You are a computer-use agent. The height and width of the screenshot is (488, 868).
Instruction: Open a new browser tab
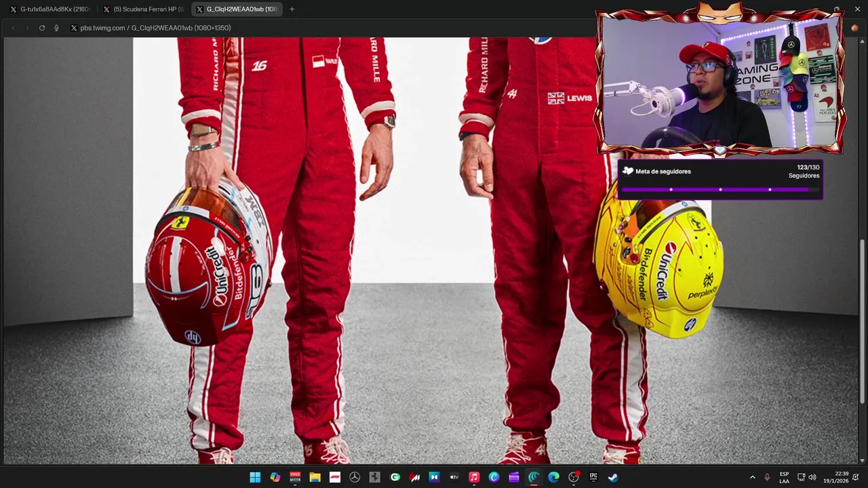292,9
